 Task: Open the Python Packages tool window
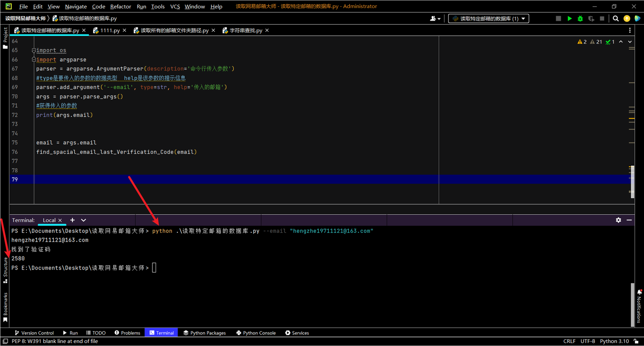pos(205,333)
